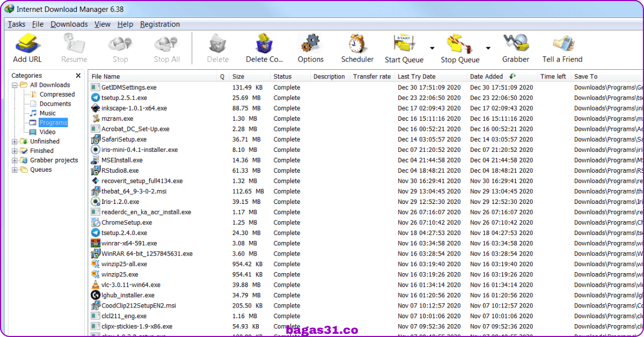644x337 pixels.
Task: Expand the Grabber projects tree node
Action: (x=14, y=160)
